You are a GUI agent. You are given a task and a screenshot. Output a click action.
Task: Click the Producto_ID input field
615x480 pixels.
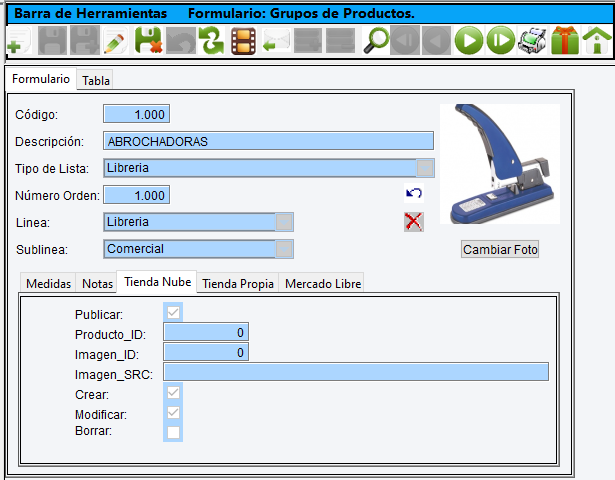pos(206,333)
